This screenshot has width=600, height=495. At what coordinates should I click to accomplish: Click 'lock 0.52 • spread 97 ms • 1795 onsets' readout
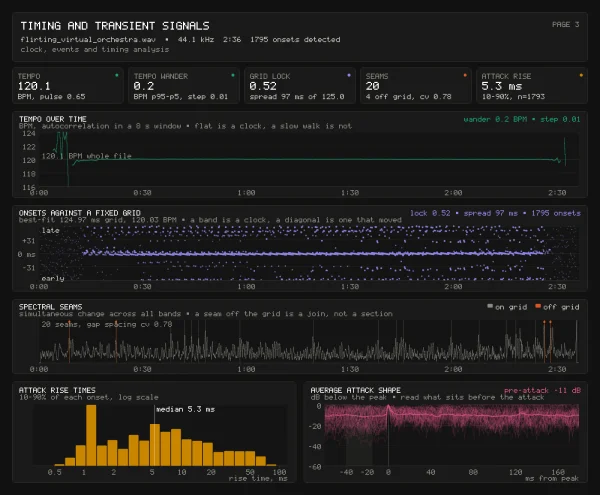coord(495,213)
